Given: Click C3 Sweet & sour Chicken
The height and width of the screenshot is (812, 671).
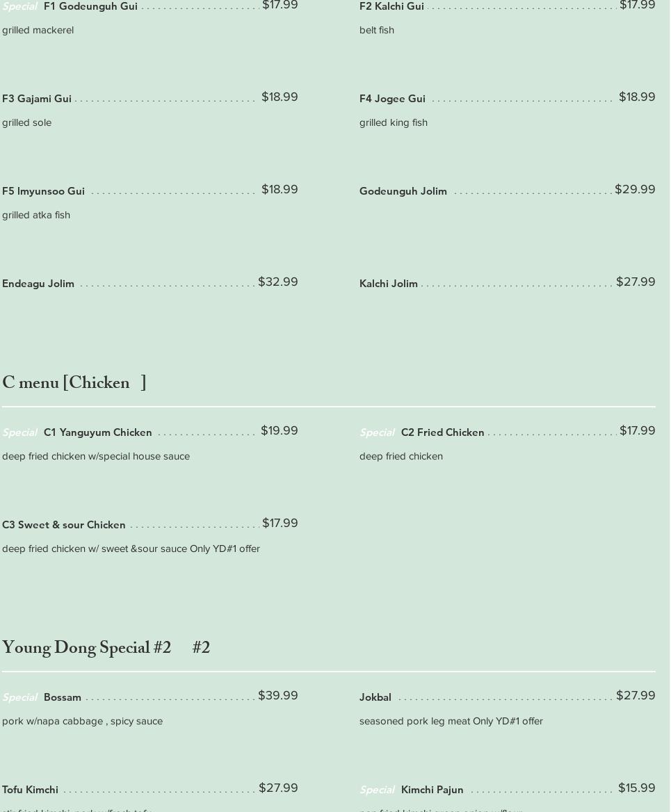Looking at the screenshot, I should (64, 525).
